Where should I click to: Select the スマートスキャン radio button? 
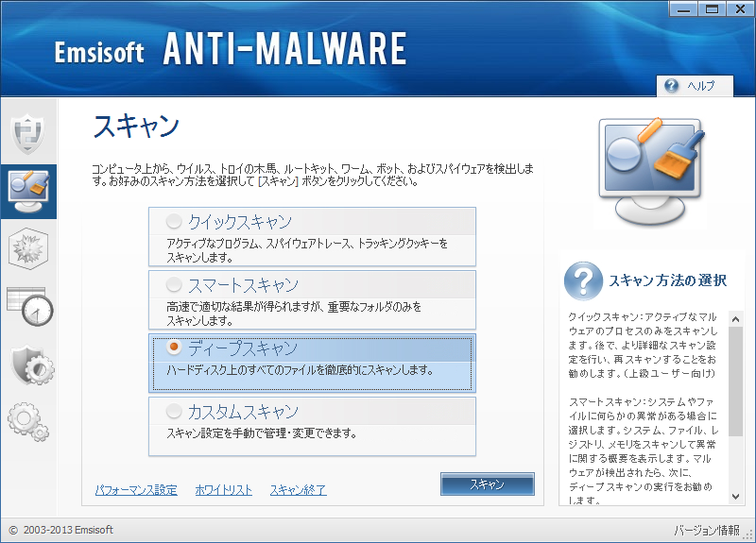pyautogui.click(x=174, y=285)
